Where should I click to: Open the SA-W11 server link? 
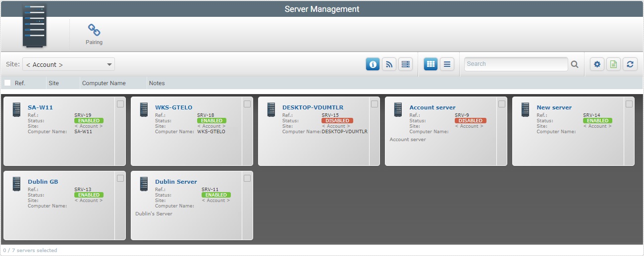click(40, 107)
